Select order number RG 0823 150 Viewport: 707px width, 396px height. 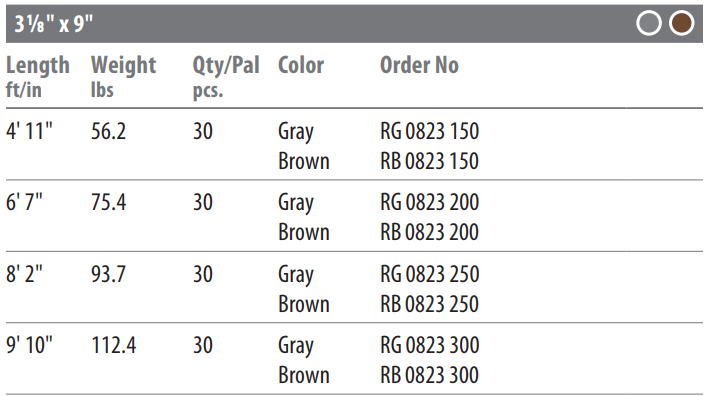430,131
